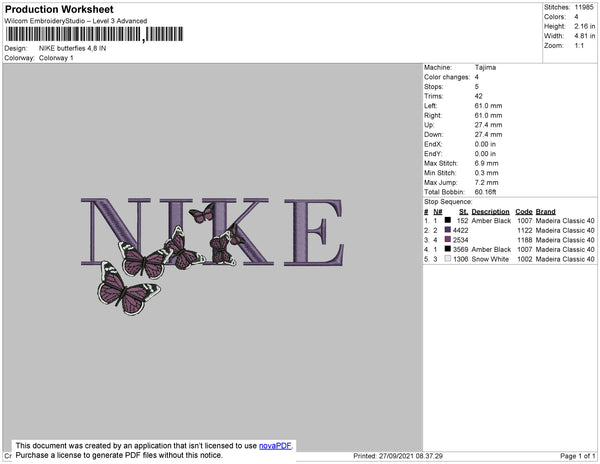
Task: Click the Stops value '5'
Action: 477,86
